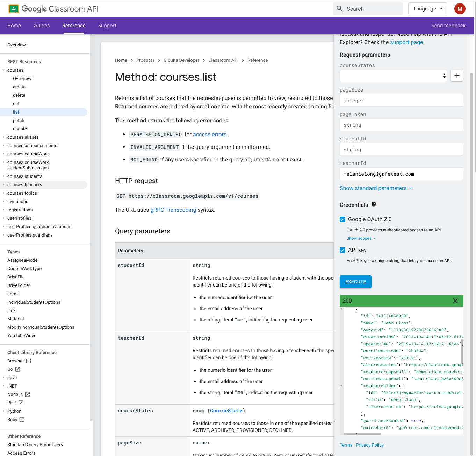The height and width of the screenshot is (456, 476).
Task: Follow the access errors link
Action: (210, 135)
